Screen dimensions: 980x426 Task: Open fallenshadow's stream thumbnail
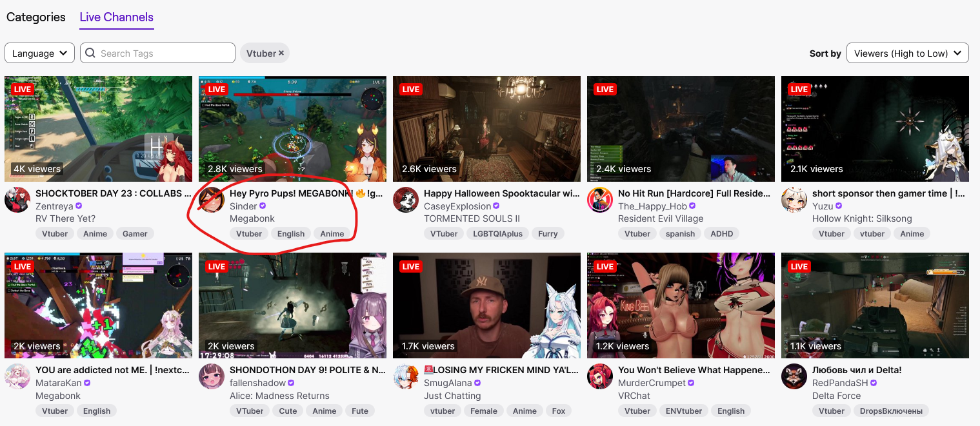[x=292, y=305]
